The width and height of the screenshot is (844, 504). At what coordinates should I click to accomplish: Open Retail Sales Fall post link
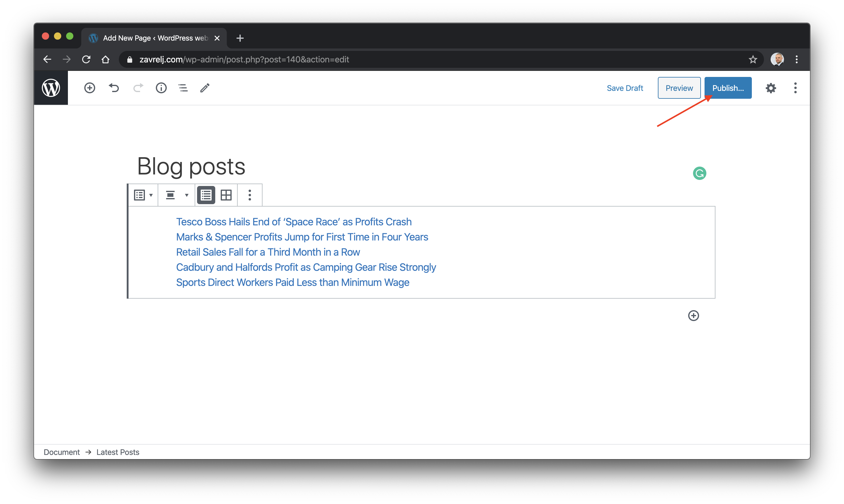click(268, 252)
